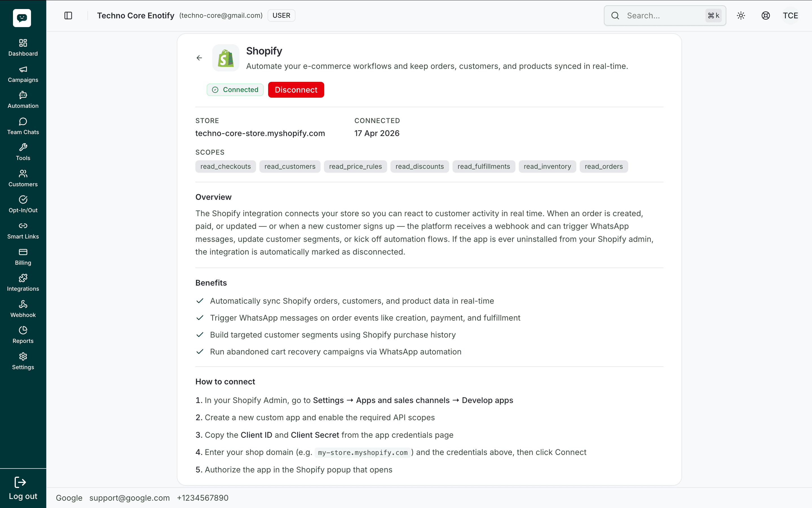Open the Webhook icon
This screenshot has height=508, width=812.
pyautogui.click(x=23, y=304)
